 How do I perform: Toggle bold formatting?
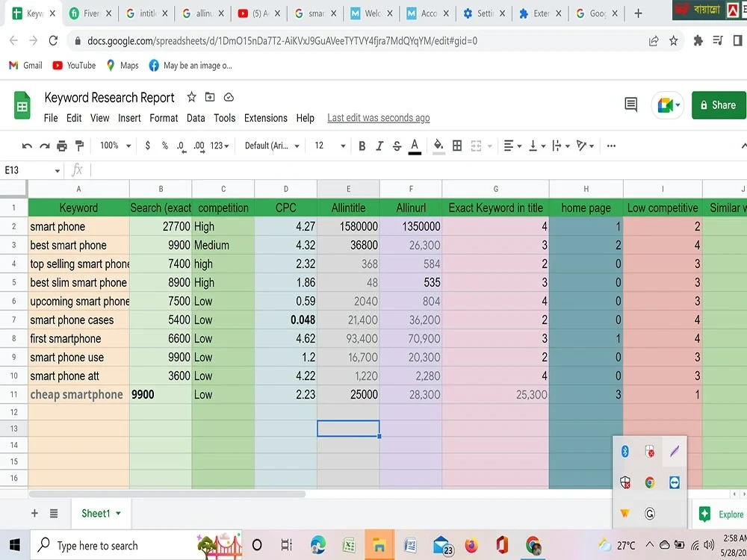[362, 146]
